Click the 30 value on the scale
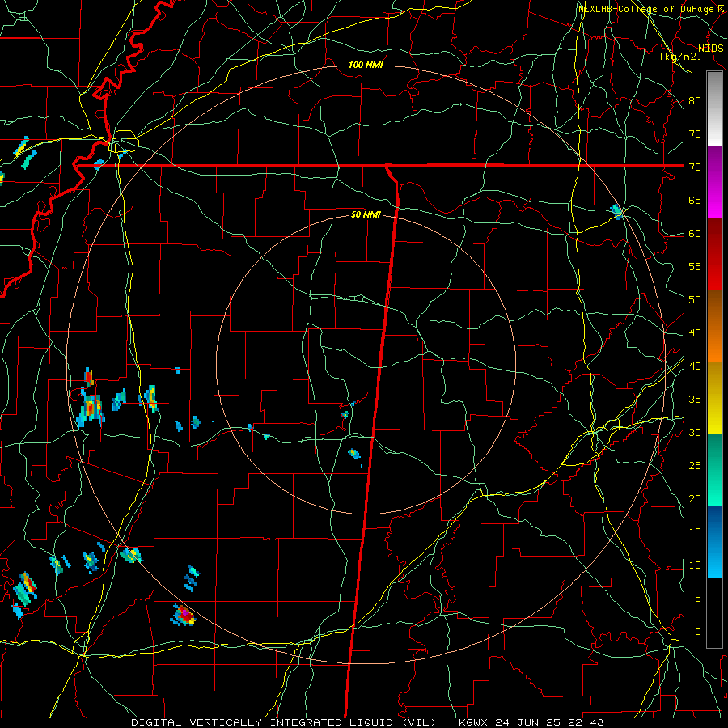 695,432
